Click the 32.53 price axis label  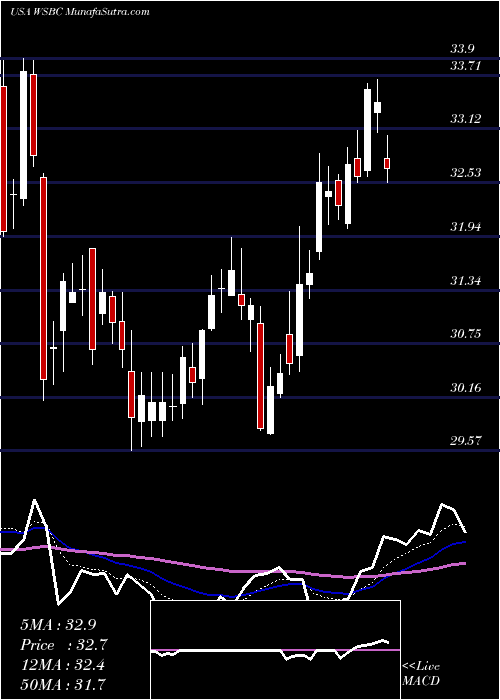pyautogui.click(x=466, y=173)
